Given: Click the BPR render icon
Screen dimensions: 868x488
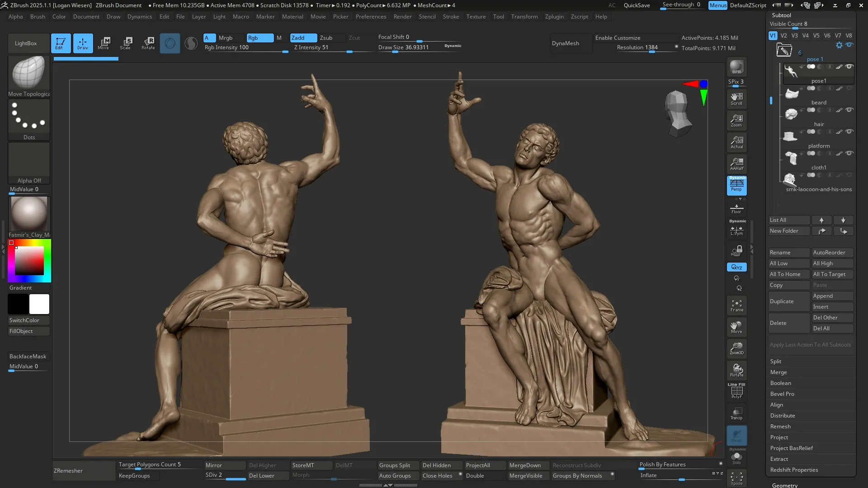Looking at the screenshot, I should click(736, 67).
